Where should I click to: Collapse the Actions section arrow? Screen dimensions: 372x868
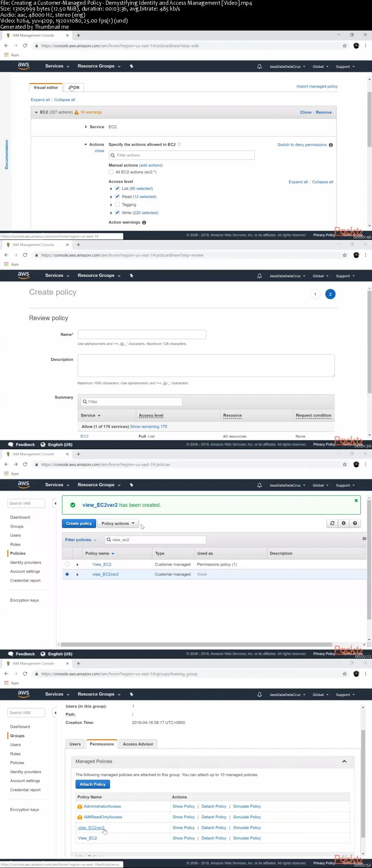[x=86, y=145]
